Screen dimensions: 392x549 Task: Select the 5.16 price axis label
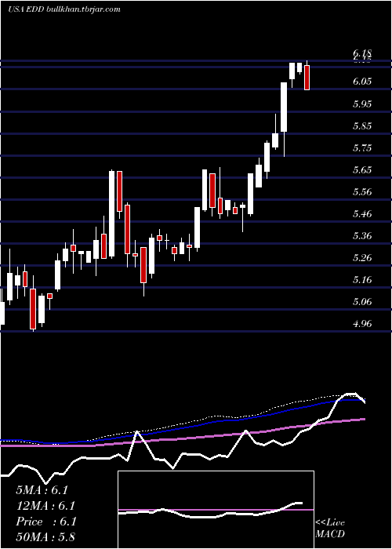tap(362, 280)
